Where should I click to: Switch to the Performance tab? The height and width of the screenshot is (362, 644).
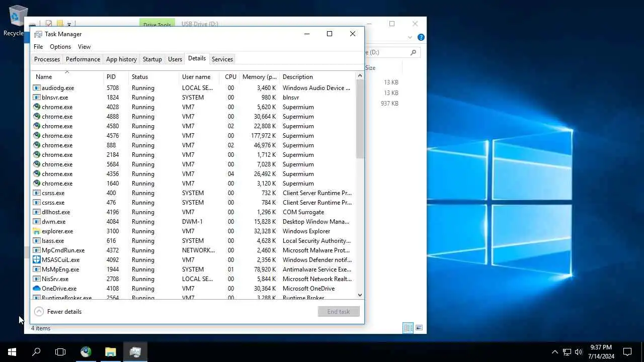83,59
